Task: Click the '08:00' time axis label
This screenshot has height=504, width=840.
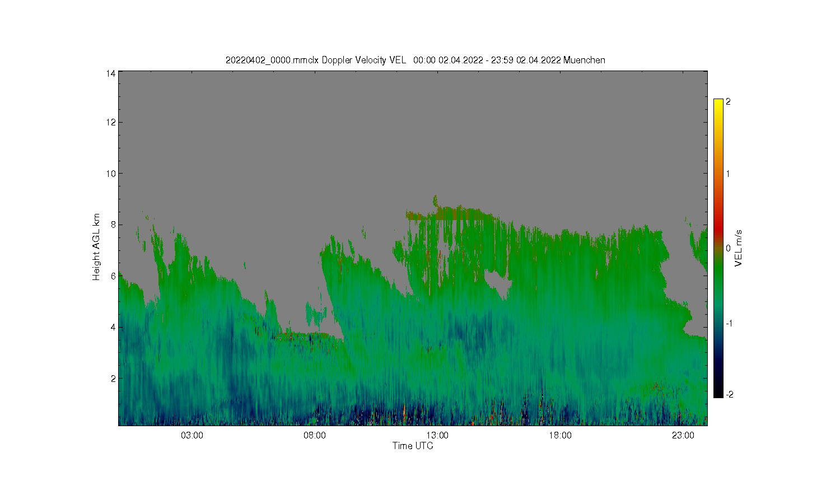Action: click(x=315, y=436)
